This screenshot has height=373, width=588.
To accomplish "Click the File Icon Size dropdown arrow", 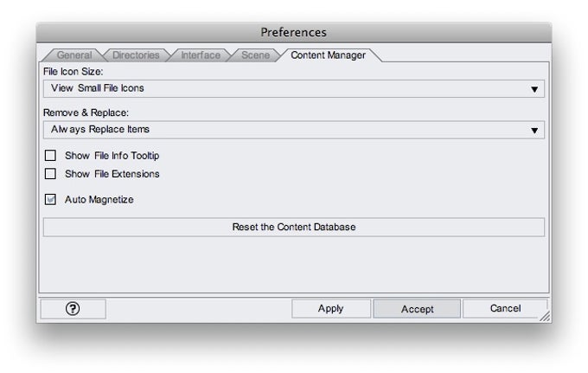I will coord(534,89).
